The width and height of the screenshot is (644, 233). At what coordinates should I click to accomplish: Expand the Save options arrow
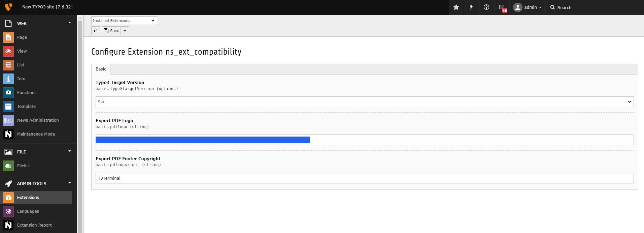[125, 31]
